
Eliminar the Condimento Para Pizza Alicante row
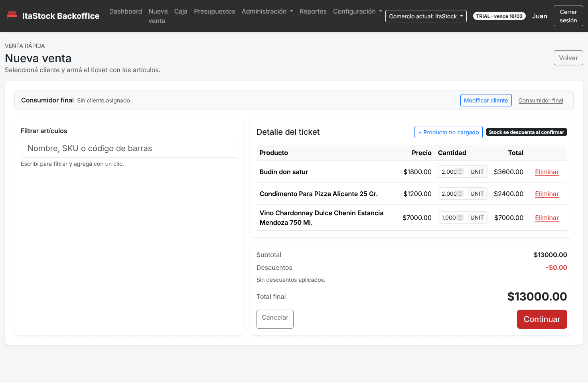pos(547,194)
